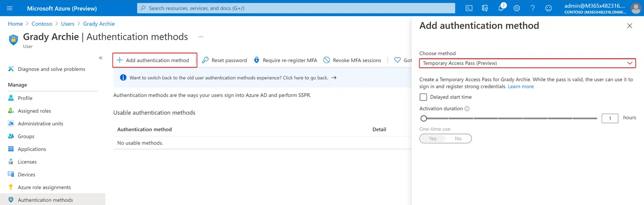Click the search resources, services, and docs box
This screenshot has height=205, width=644.
(x=296, y=8)
